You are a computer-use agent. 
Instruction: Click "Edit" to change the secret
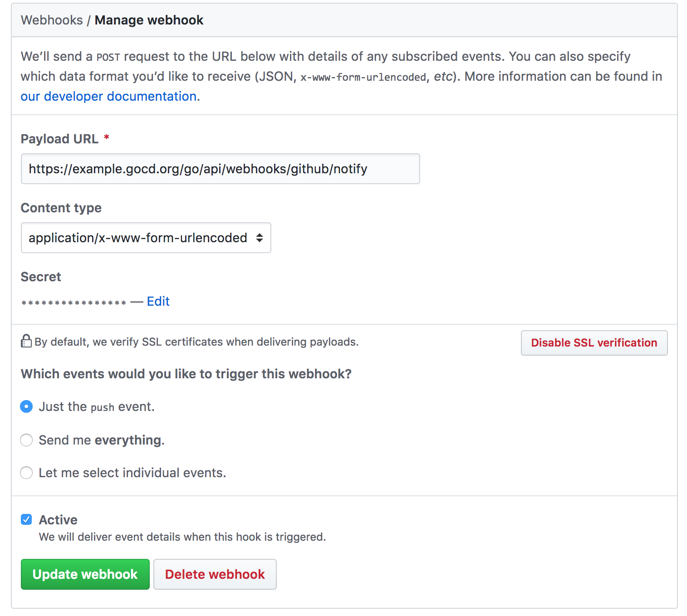(x=157, y=301)
